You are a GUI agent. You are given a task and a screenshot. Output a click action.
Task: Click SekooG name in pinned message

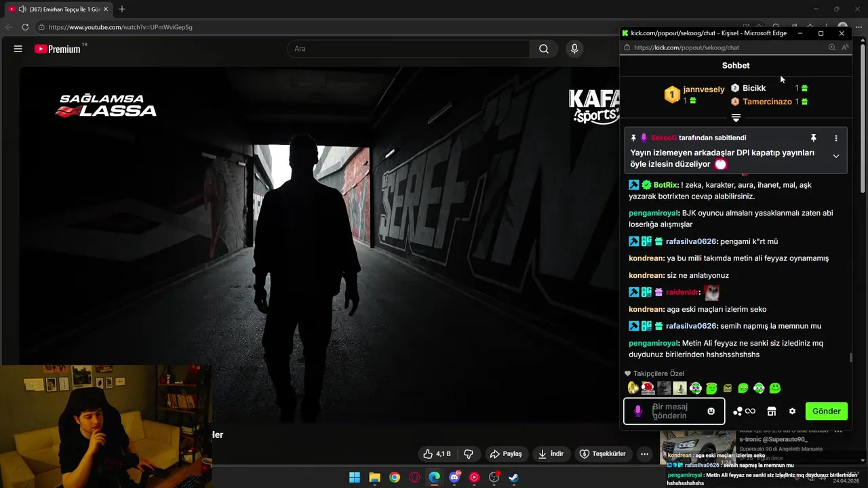(664, 138)
